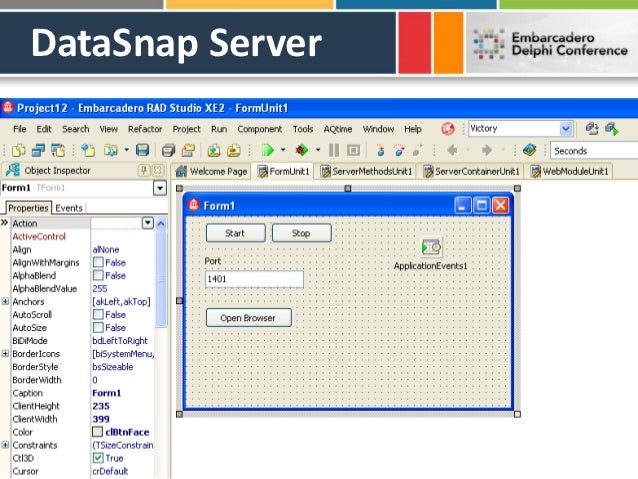This screenshot has height=479, width=638.
Task: Open the Form1 TForm1 component selector dropdown
Action: tap(160, 188)
